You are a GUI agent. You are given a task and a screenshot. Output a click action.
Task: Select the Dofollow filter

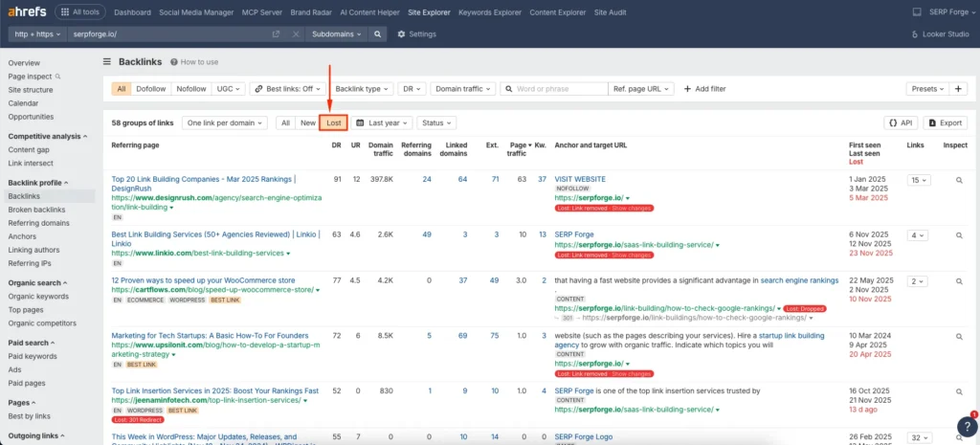[151, 89]
